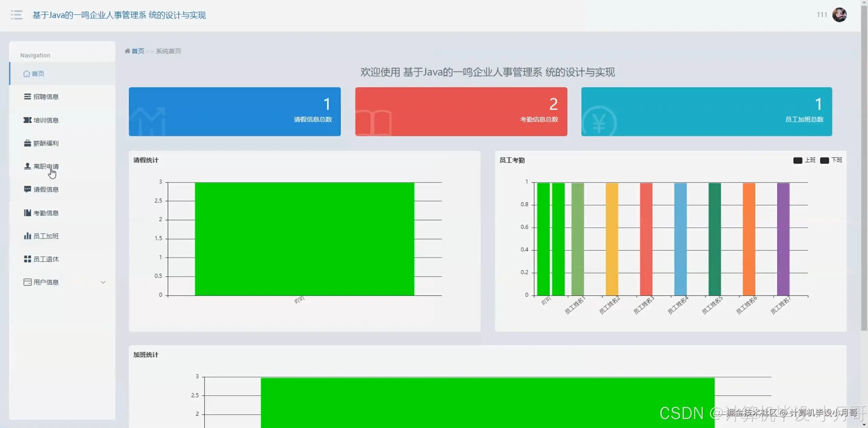Viewport: 868px width, 428px height.
Task: Click the 员工退休 grid icon
Action: coord(27,259)
